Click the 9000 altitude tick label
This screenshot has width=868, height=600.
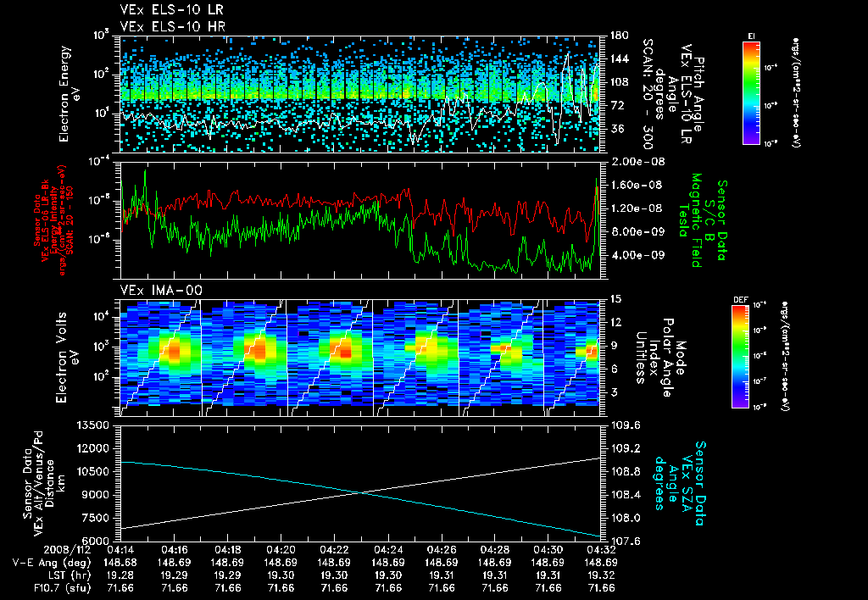96,495
